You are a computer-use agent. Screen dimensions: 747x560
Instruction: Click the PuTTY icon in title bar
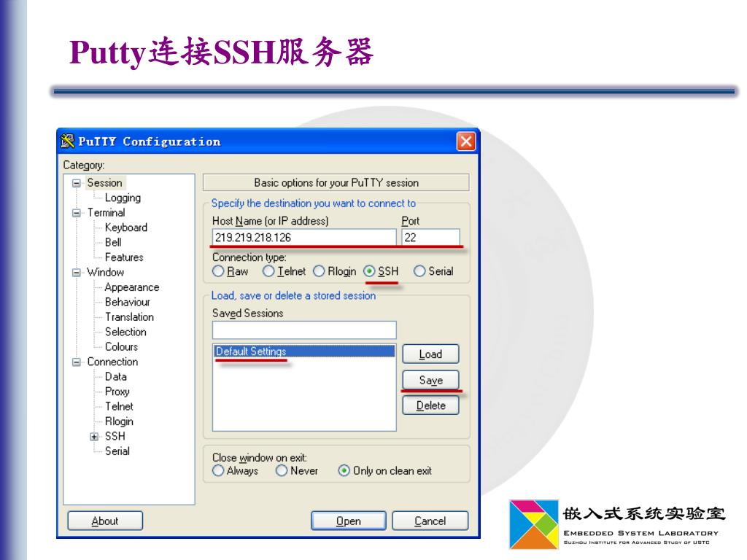pyautogui.click(x=68, y=141)
